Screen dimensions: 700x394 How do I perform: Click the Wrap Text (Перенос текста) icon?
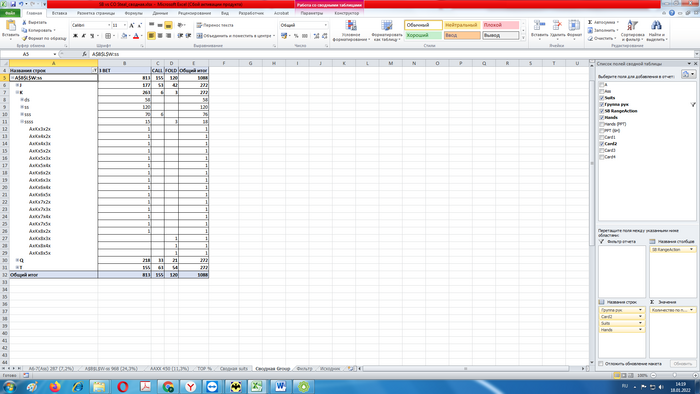point(199,25)
